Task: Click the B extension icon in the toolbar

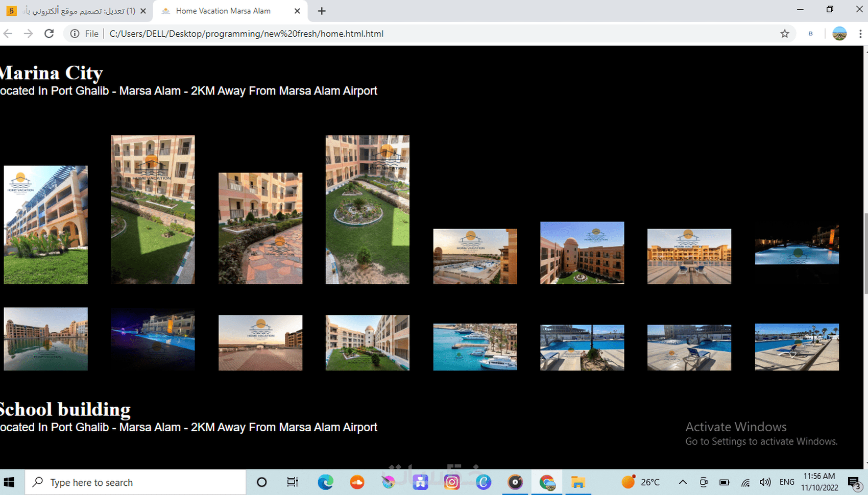Action: coord(810,34)
